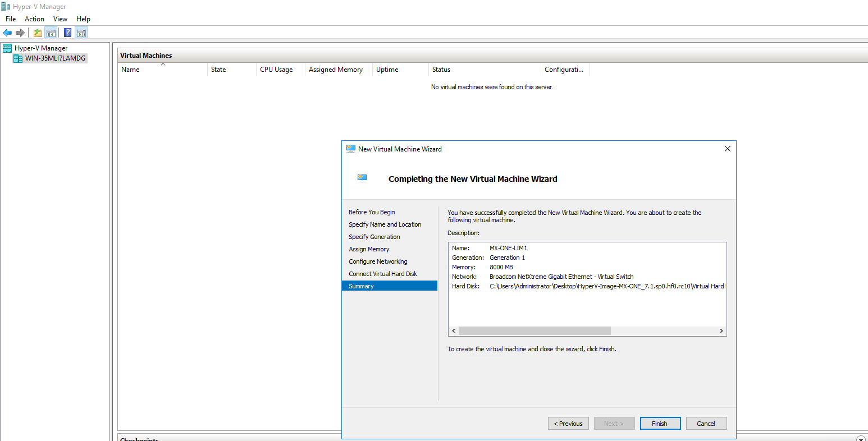Click the blue Help question mark icon
The width and height of the screenshot is (868, 441).
coord(67,33)
